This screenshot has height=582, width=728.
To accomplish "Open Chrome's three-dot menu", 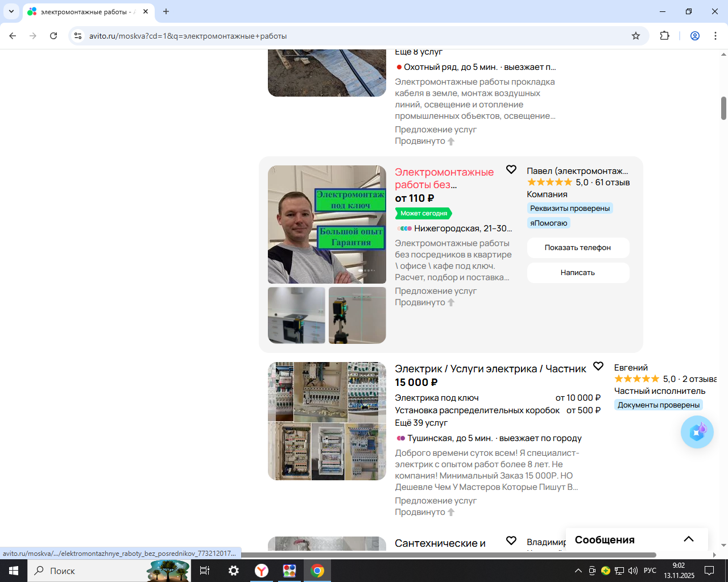I will click(x=715, y=36).
